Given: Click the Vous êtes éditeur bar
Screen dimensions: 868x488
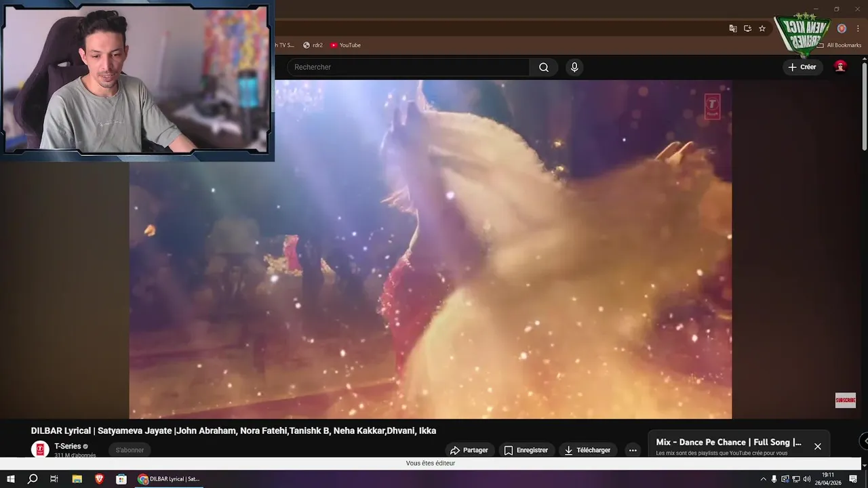Looking at the screenshot, I should coord(431,463).
